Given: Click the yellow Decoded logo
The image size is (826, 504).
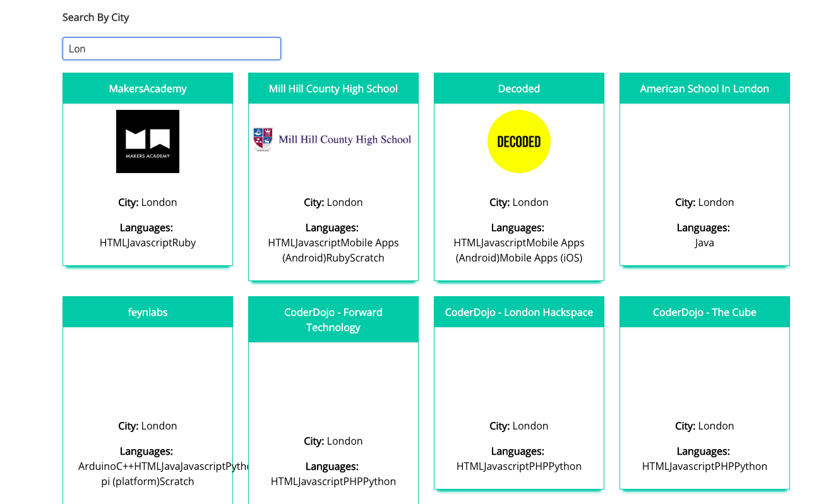Looking at the screenshot, I should tap(519, 141).
